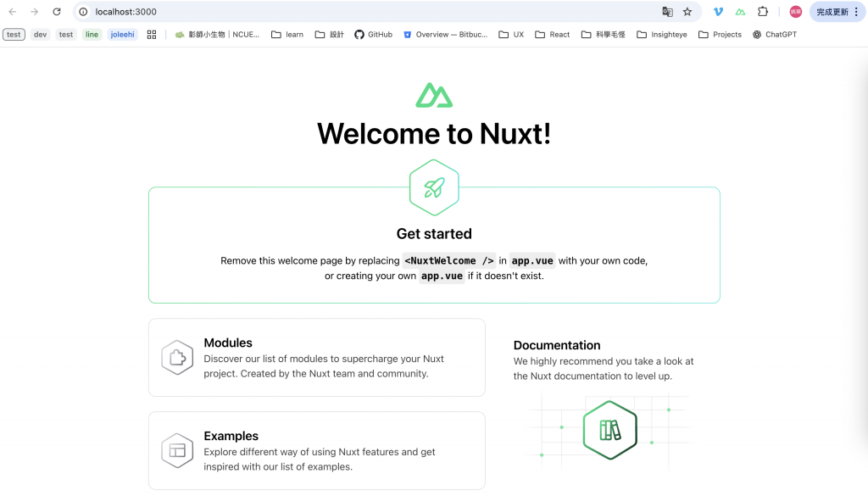This screenshot has height=496, width=868.
Task: Go forward to next page
Action: tap(34, 12)
